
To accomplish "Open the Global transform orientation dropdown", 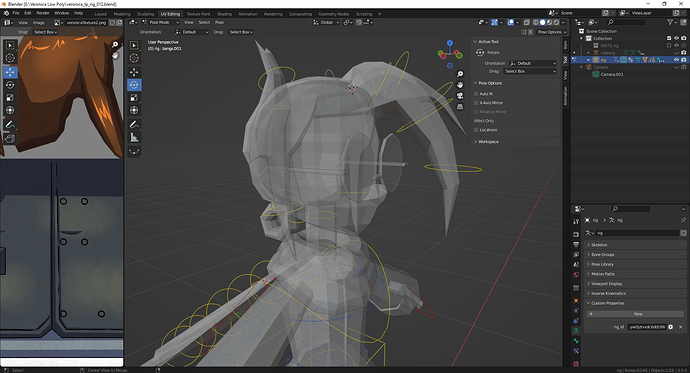I will tap(326, 22).
